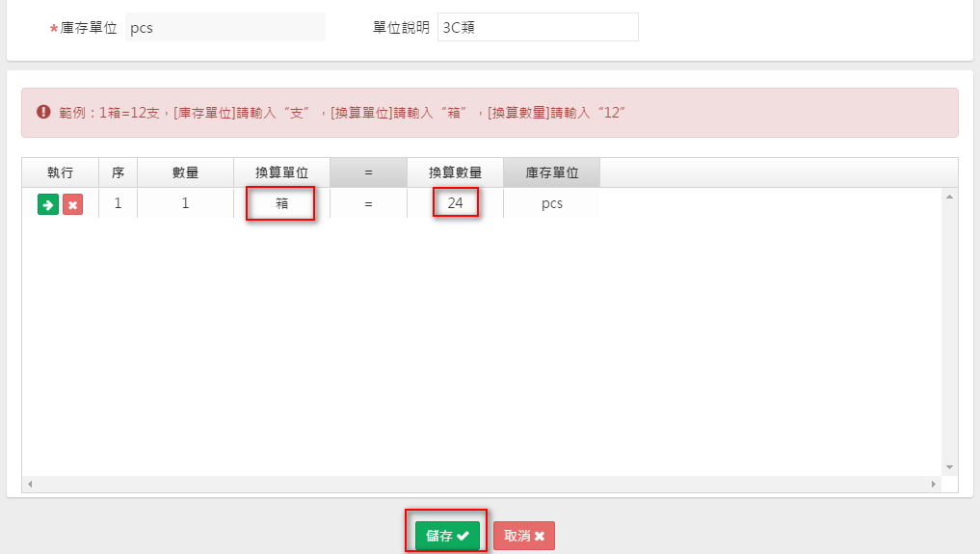Click the 換算單位 cell containing 箱

tap(281, 203)
